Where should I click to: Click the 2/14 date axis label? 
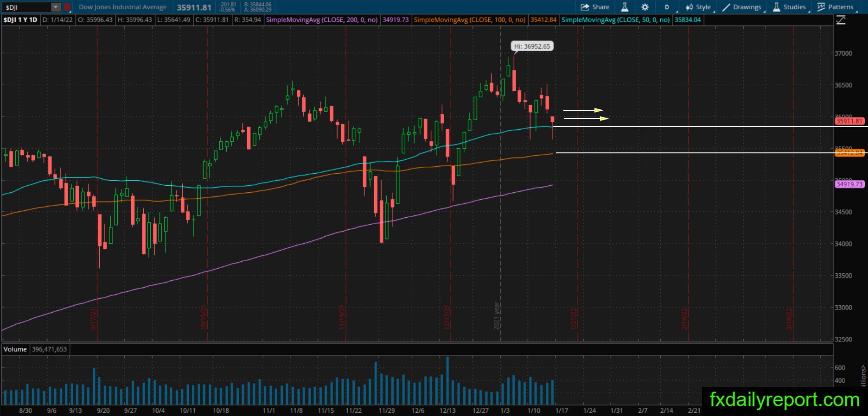pyautogui.click(x=667, y=410)
